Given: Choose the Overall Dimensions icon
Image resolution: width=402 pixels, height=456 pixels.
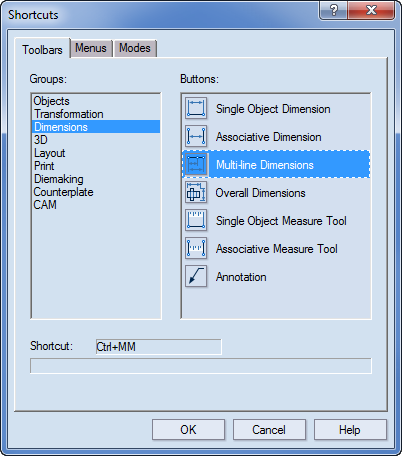Looking at the screenshot, I should 196,192.
